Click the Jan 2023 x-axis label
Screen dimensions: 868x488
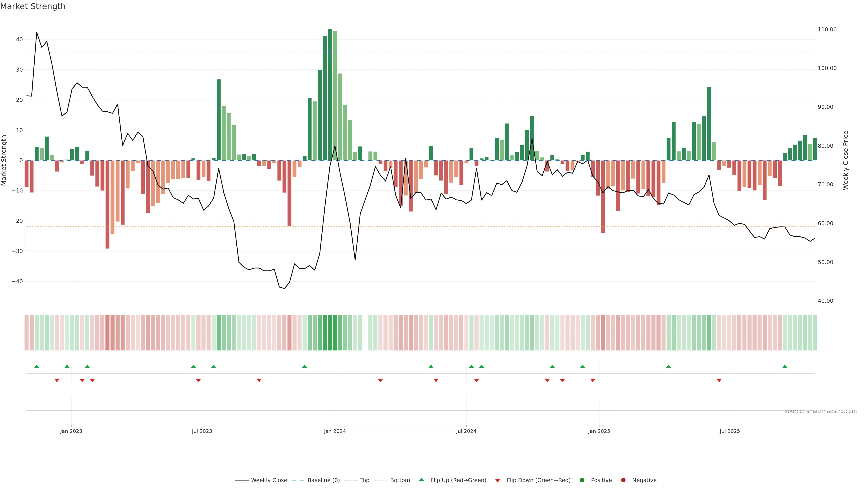tap(71, 431)
